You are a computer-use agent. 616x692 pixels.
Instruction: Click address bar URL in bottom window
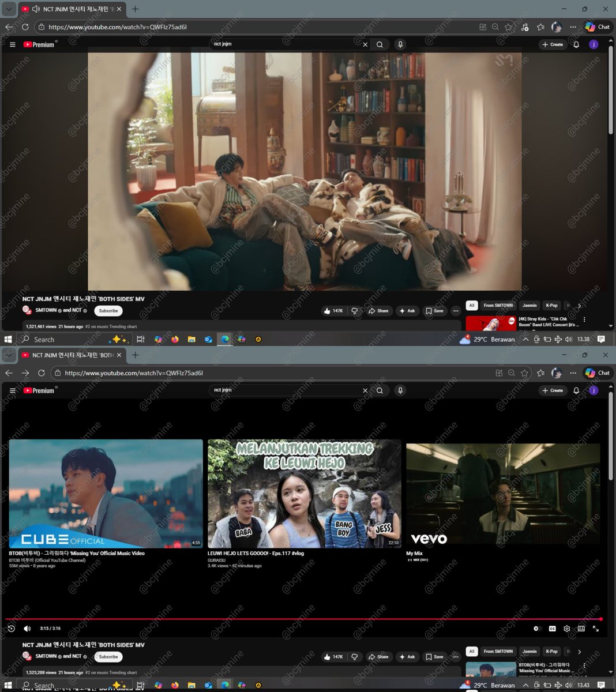(x=134, y=373)
